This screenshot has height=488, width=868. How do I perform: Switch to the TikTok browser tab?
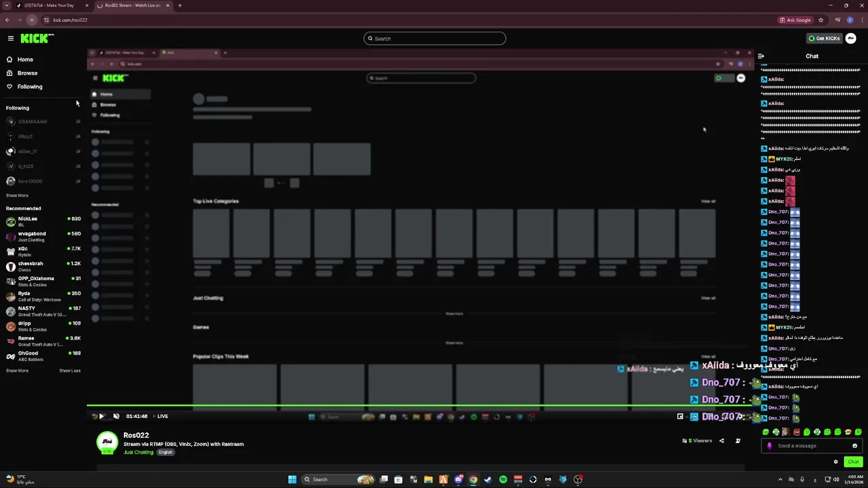pyautogui.click(x=52, y=5)
